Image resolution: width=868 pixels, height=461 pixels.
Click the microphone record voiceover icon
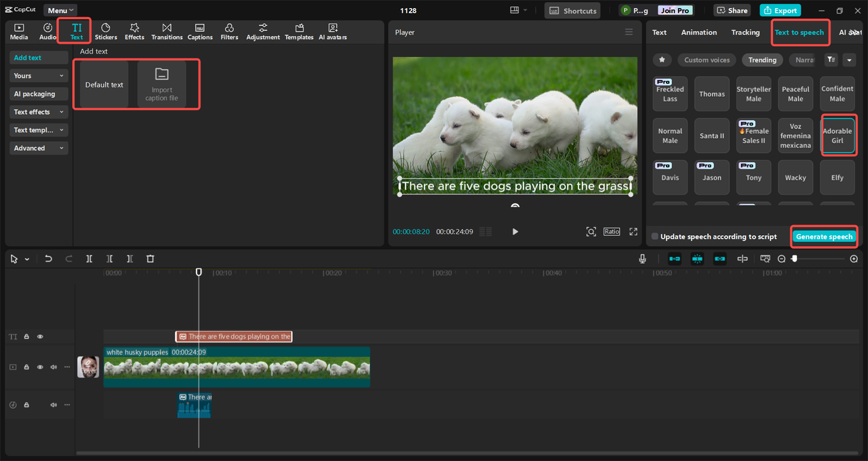pos(642,259)
